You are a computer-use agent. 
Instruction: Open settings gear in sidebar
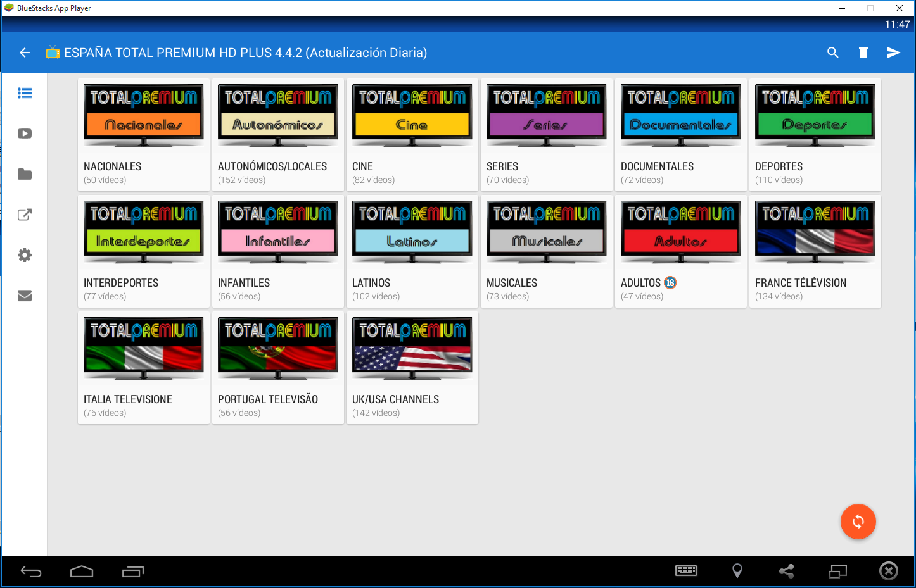(25, 255)
